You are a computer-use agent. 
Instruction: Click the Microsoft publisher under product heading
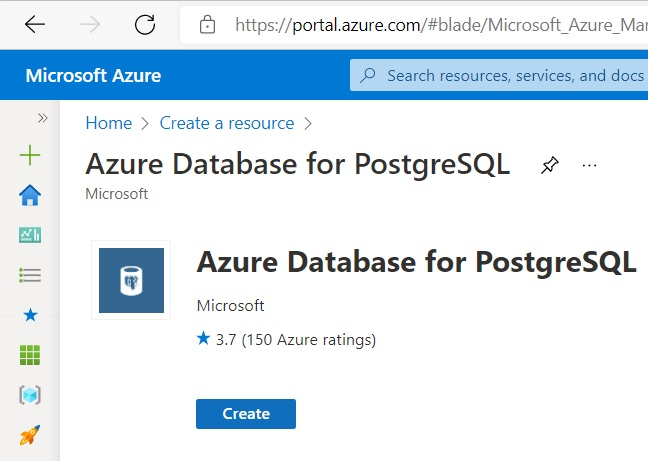click(231, 306)
